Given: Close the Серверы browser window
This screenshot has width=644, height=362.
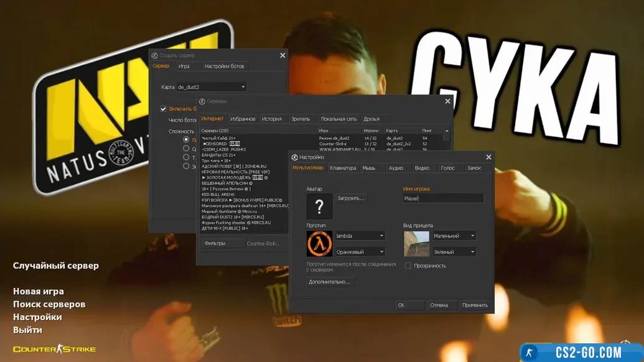Looking at the screenshot, I should click(x=447, y=101).
